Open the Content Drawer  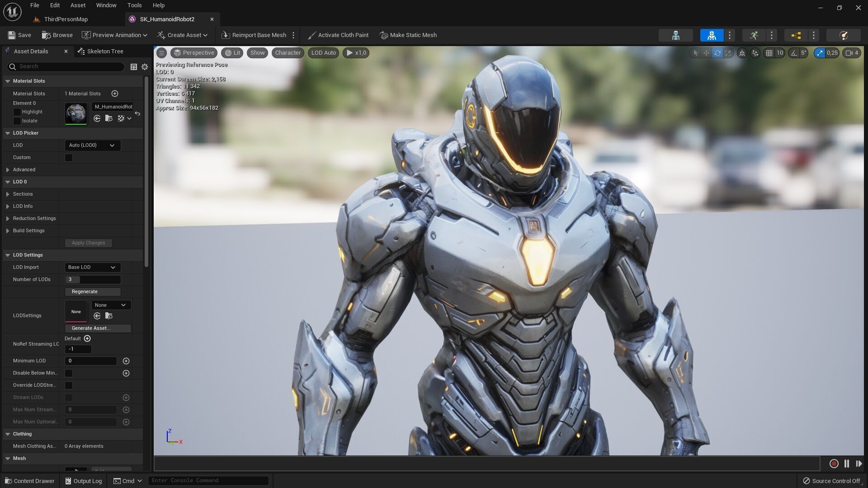coord(29,481)
